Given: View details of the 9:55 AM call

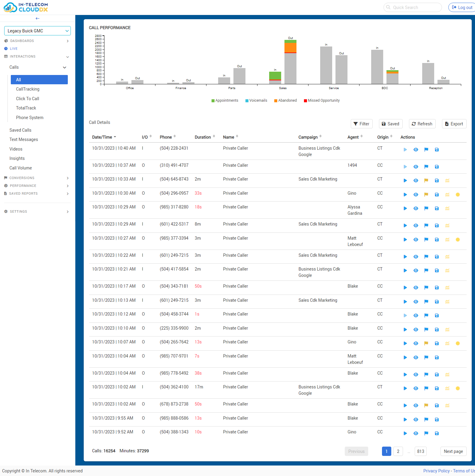Looking at the screenshot, I should point(416,420).
